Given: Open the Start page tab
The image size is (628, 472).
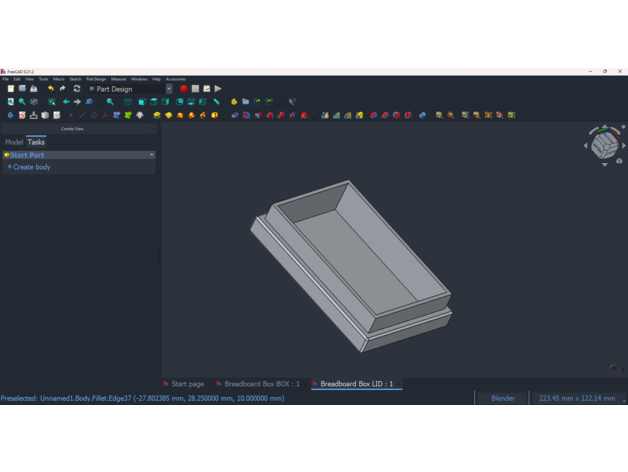Looking at the screenshot, I should pos(186,384).
